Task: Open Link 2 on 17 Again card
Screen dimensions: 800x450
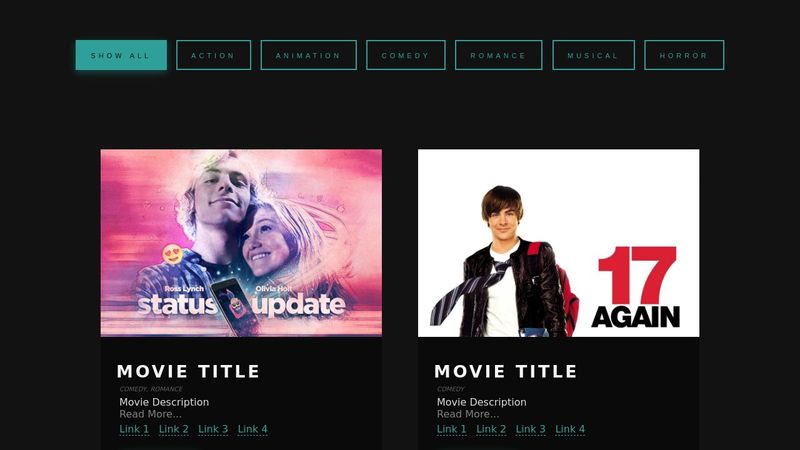Action: pyautogui.click(x=491, y=429)
